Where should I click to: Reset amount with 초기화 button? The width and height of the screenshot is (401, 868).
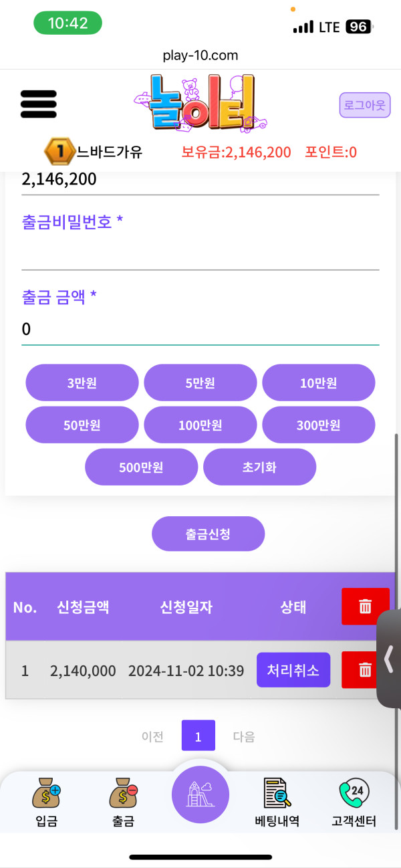point(259,467)
